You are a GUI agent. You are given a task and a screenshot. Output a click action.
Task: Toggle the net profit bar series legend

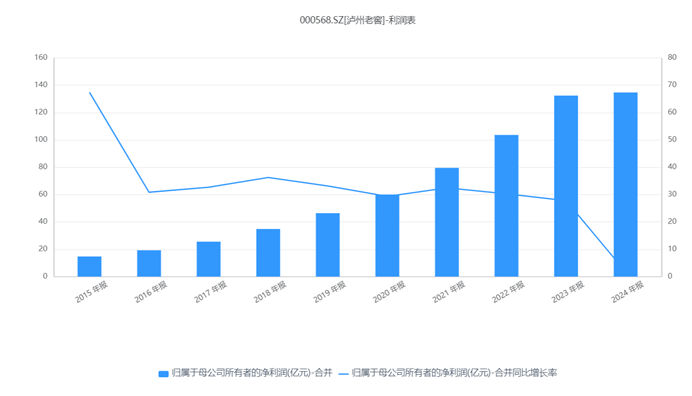[x=245, y=373]
